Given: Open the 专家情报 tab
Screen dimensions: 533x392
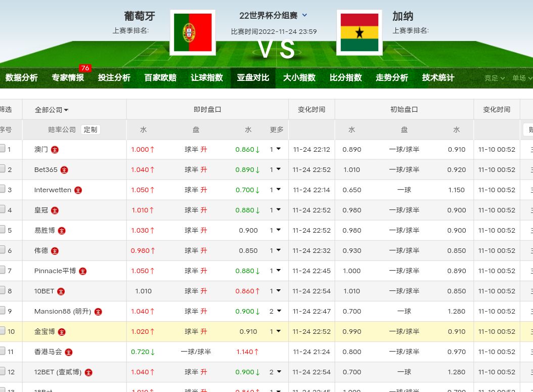Looking at the screenshot, I should [68, 78].
